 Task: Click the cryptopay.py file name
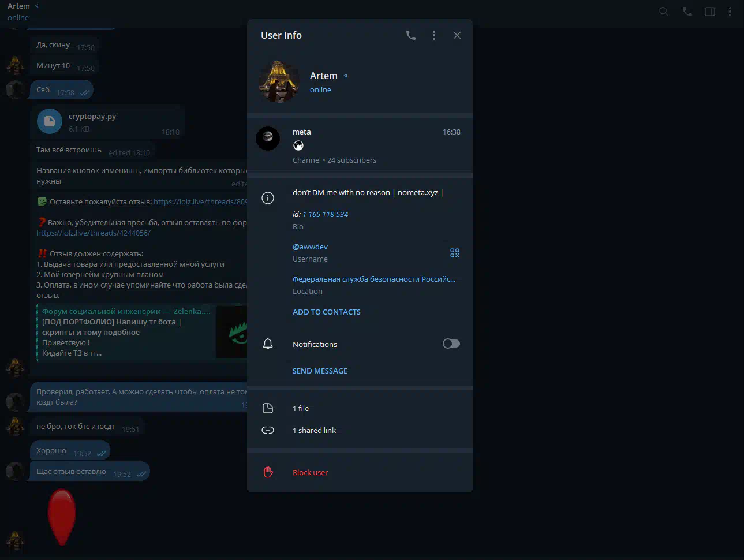(x=92, y=116)
